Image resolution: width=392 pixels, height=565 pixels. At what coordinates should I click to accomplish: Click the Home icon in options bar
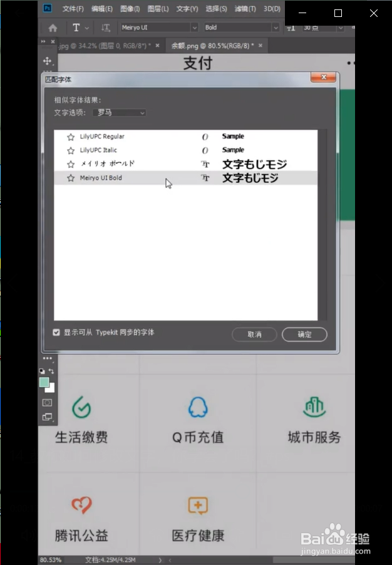53,28
